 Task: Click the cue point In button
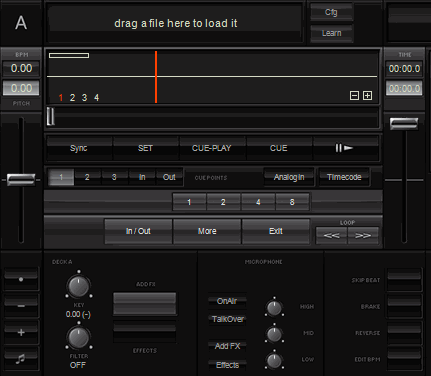(x=142, y=177)
